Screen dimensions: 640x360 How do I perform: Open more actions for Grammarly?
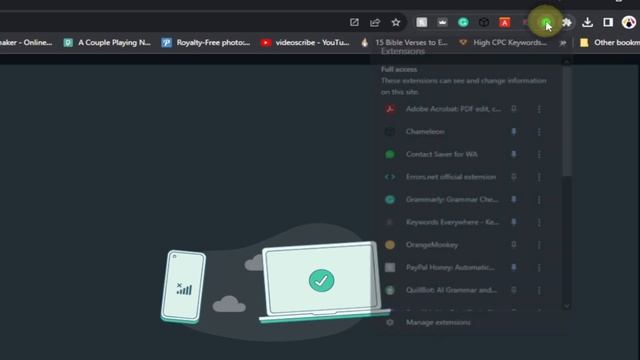pos(539,200)
